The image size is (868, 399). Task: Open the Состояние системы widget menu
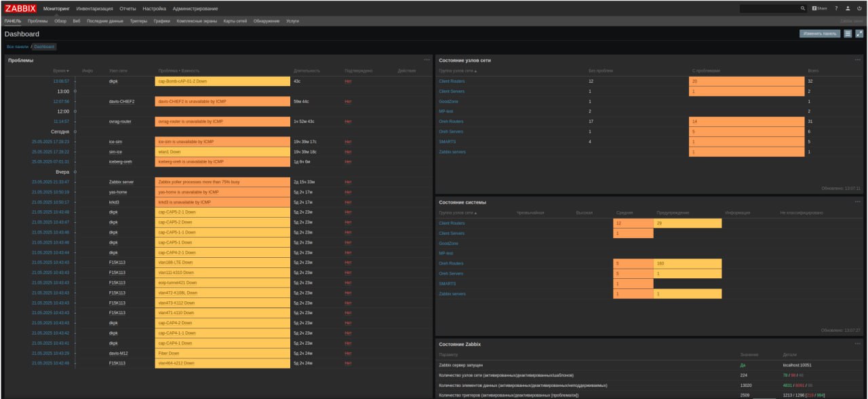(858, 202)
